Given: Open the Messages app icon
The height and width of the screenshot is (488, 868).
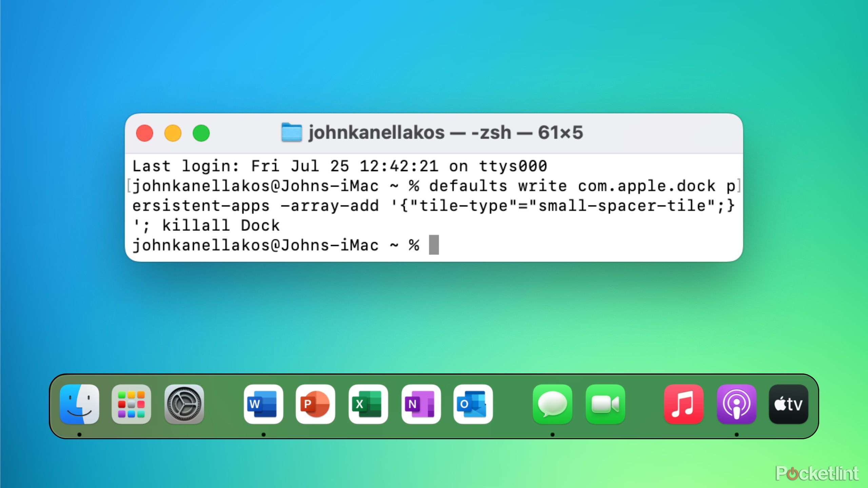Looking at the screenshot, I should (x=552, y=404).
